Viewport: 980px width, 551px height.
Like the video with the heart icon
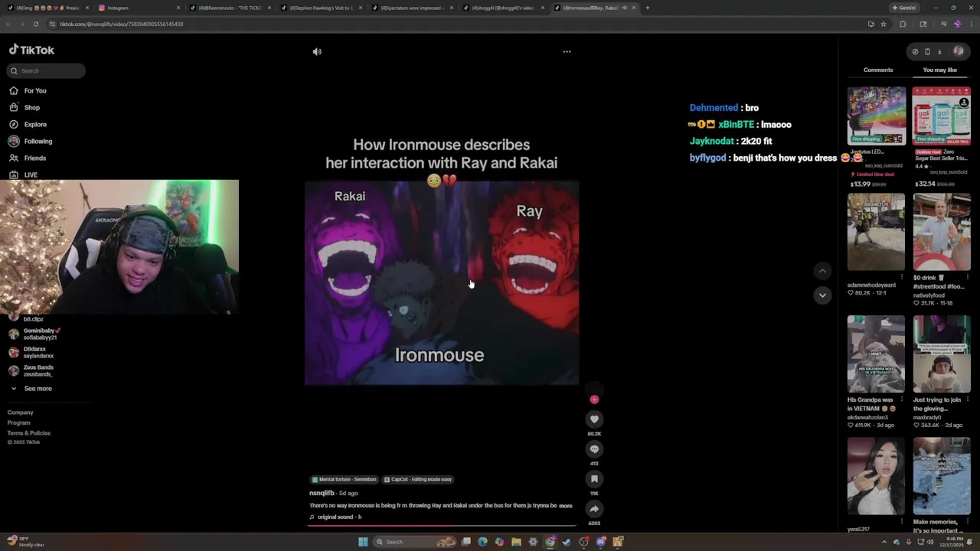pyautogui.click(x=594, y=419)
